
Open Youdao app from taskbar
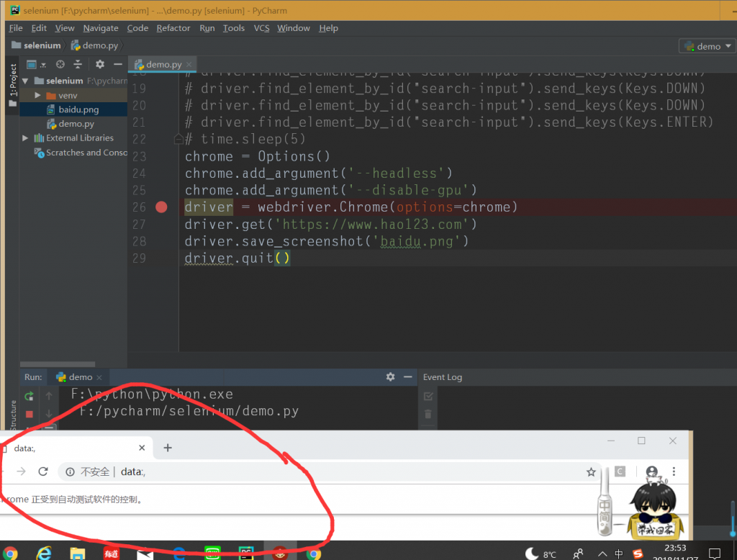[112, 554]
